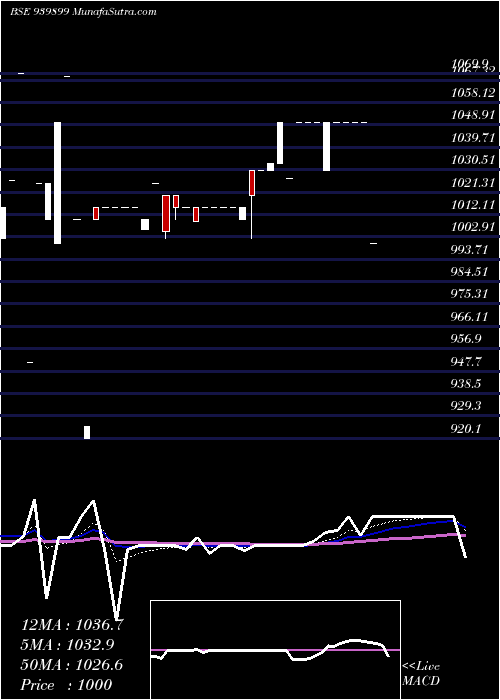Click the 1012.11 price axis label
The image size is (500, 700).
coord(473,204)
